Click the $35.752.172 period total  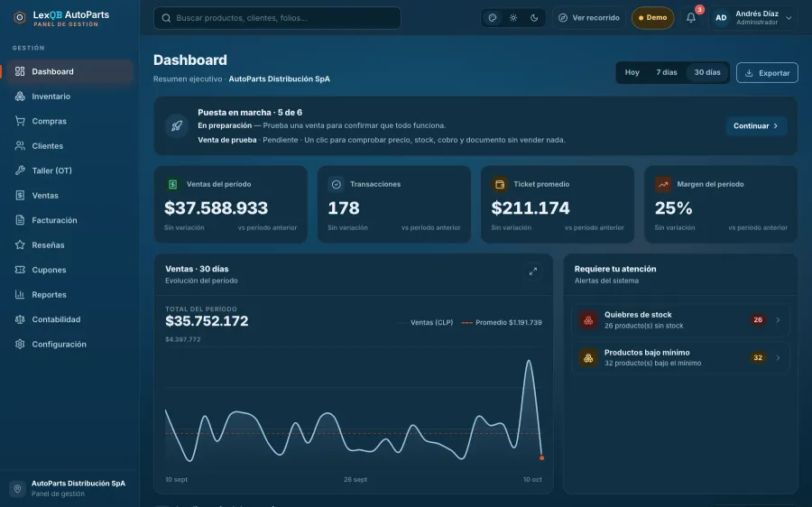point(207,321)
